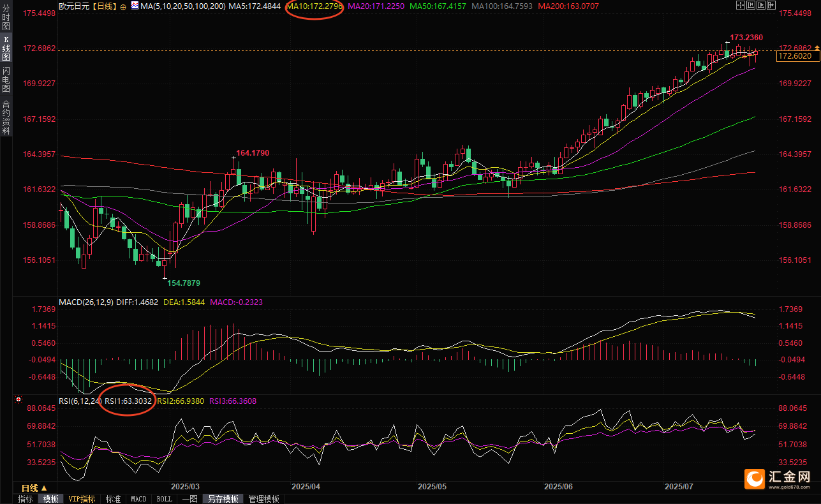Select the crosshair cursor tool icon
The image size is (821, 504).
click(741, 5)
